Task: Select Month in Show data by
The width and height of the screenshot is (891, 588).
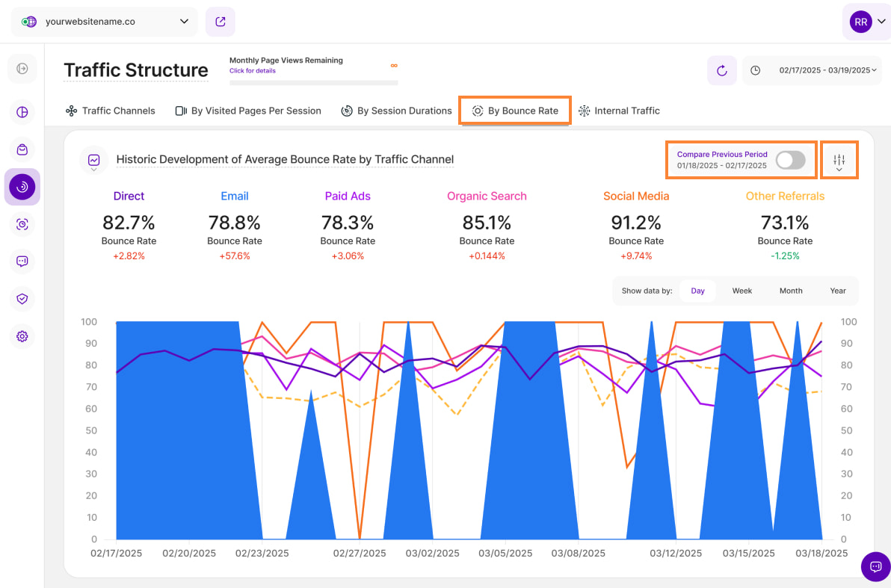Action: point(790,291)
